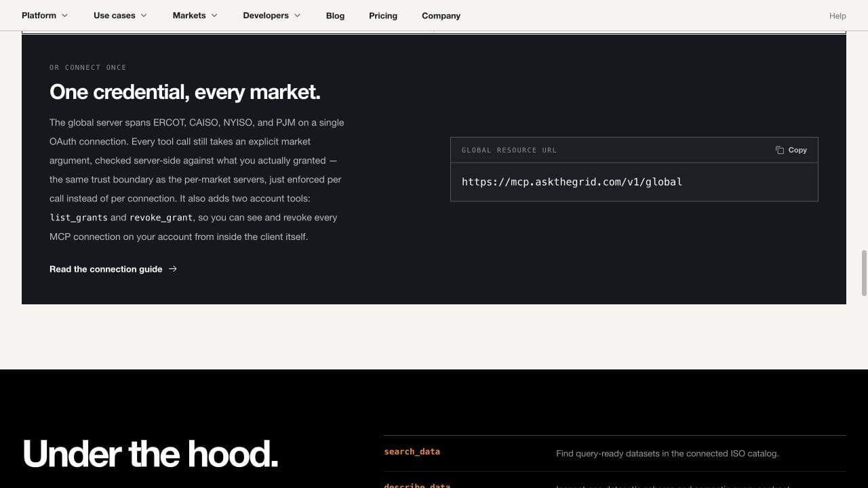The height and width of the screenshot is (488, 868).
Task: Navigate to the Company page
Action: click(x=441, y=16)
